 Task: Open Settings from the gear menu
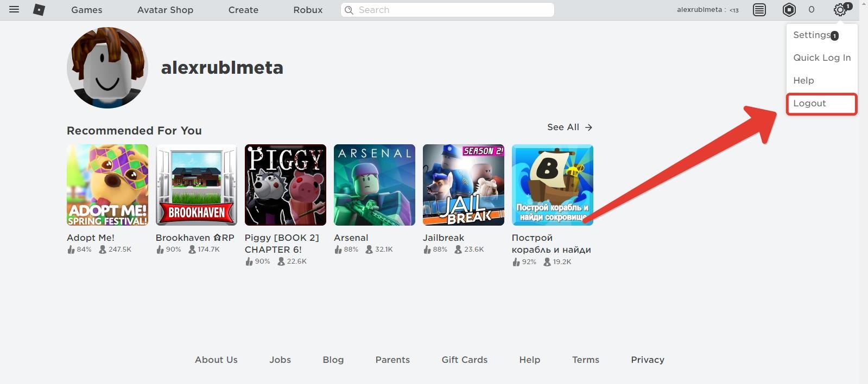[x=812, y=35]
